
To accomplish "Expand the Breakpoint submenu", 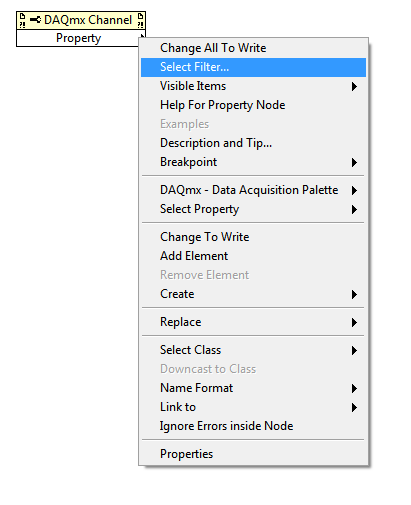I will point(253,162).
